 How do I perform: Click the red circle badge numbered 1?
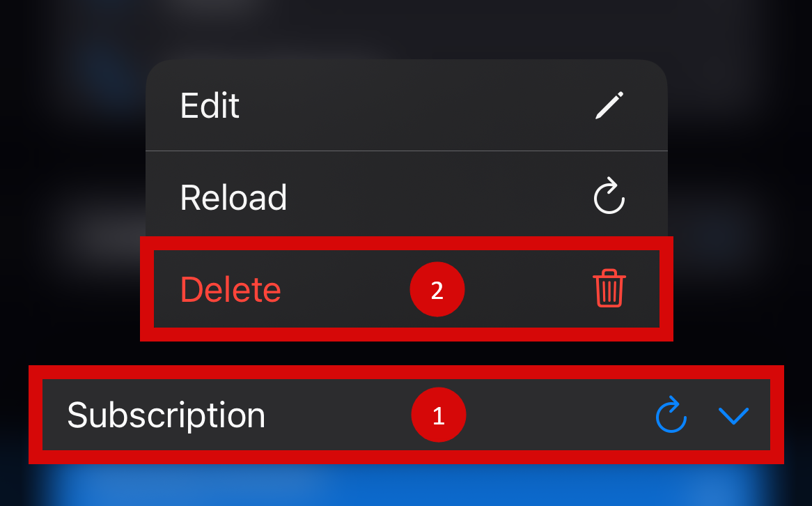pos(439,415)
